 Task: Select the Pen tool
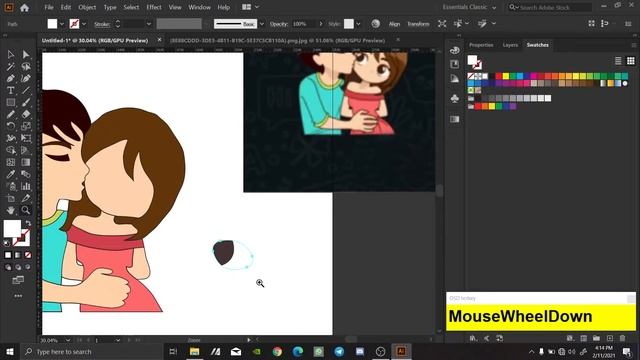pyautogui.click(x=11, y=78)
